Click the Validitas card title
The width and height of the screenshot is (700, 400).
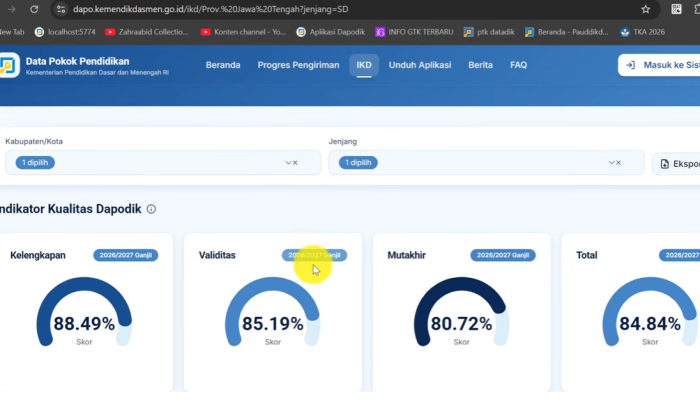click(217, 255)
